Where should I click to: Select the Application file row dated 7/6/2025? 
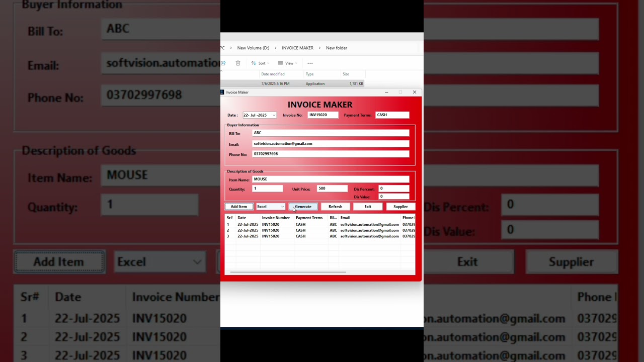[x=292, y=83]
